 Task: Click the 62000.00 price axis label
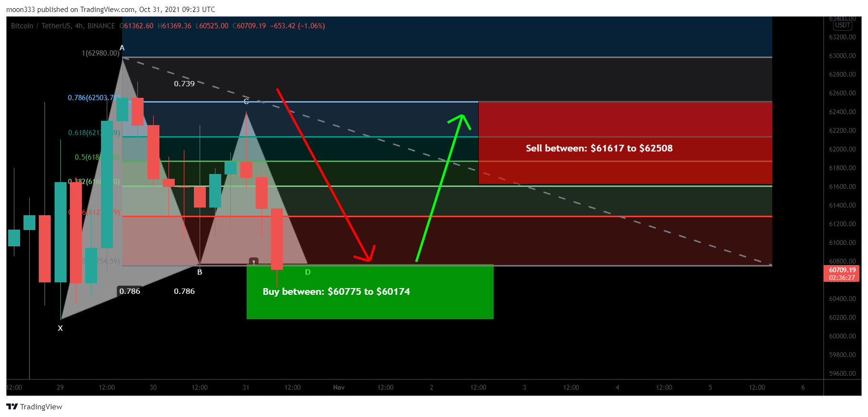pos(842,149)
